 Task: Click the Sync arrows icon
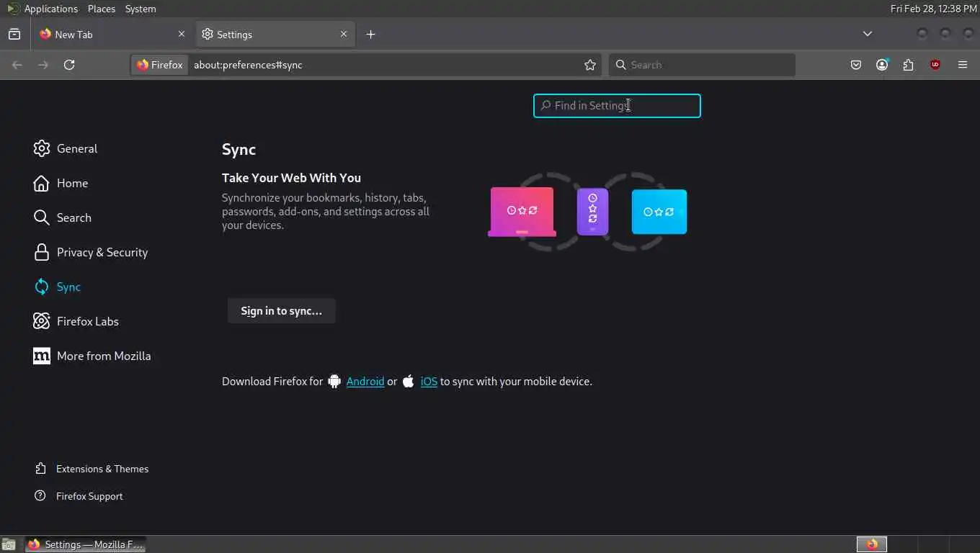click(42, 287)
